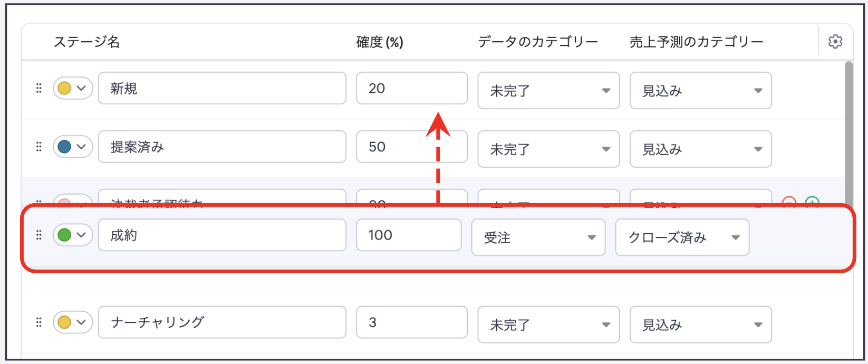Expand the 受注 data category dropdown for 成約

coord(538,237)
